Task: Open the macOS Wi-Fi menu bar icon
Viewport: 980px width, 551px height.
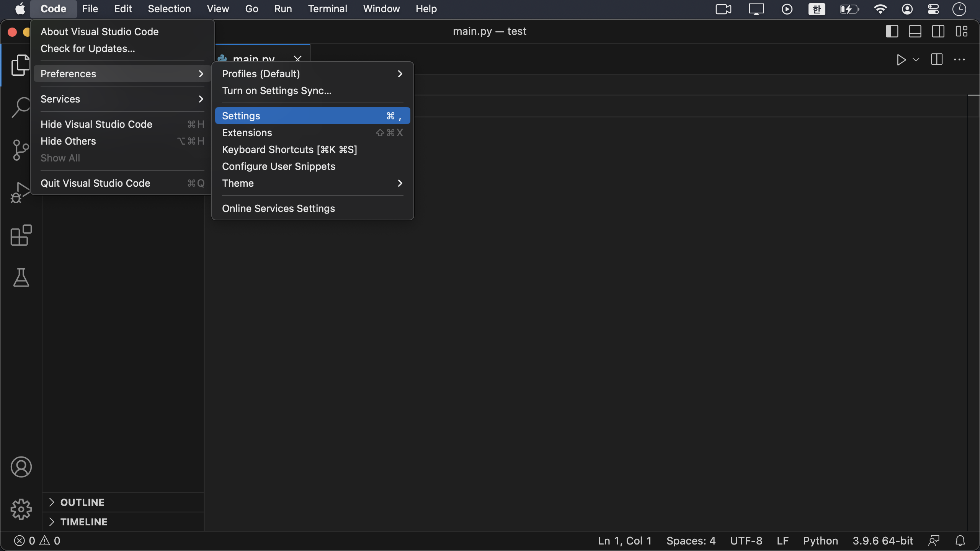Action: [880, 9]
